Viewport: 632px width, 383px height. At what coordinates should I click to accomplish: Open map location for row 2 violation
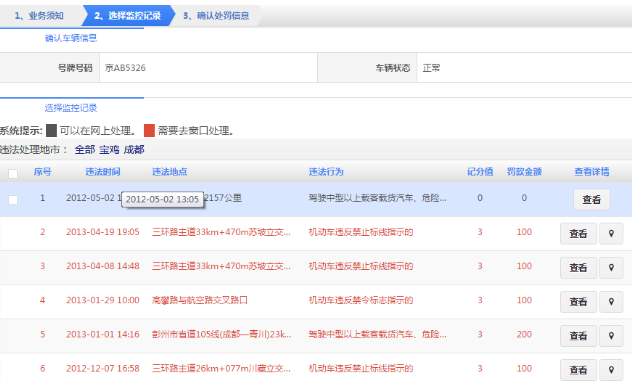[x=611, y=233]
